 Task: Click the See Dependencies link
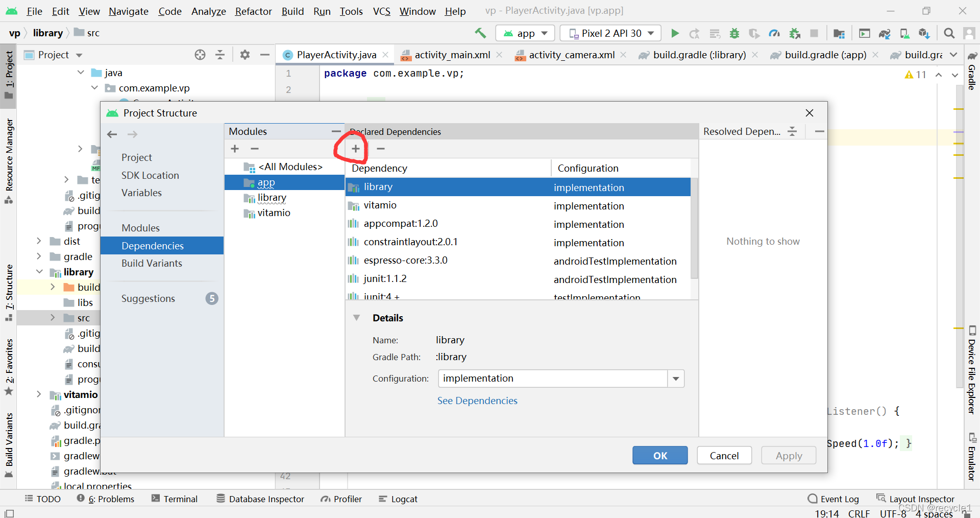[x=477, y=401]
